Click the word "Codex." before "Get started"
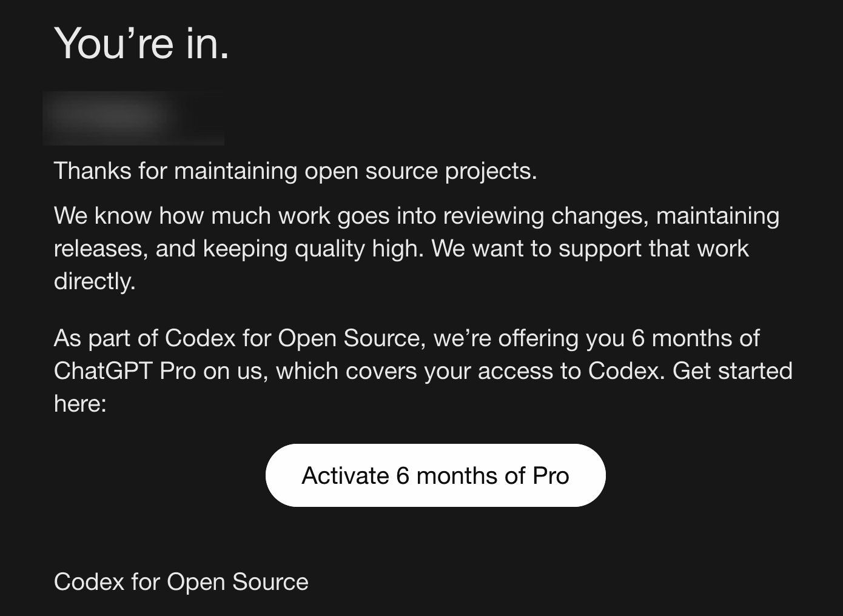 click(x=627, y=370)
